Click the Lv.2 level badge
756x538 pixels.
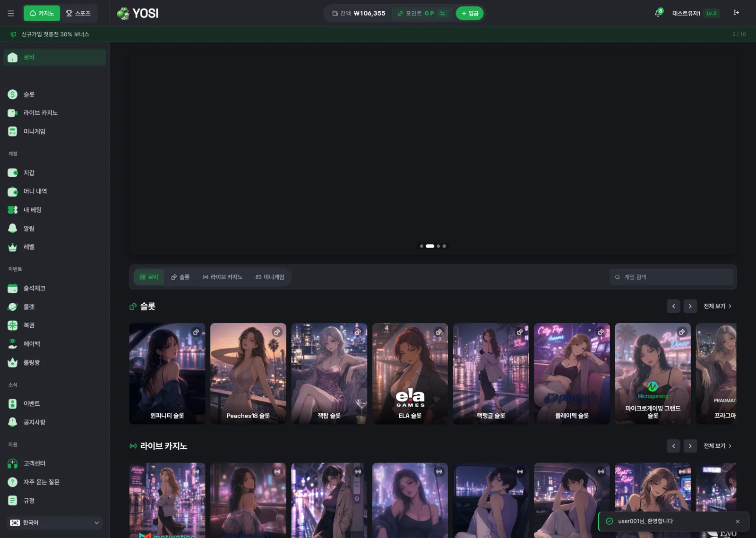pyautogui.click(x=712, y=13)
